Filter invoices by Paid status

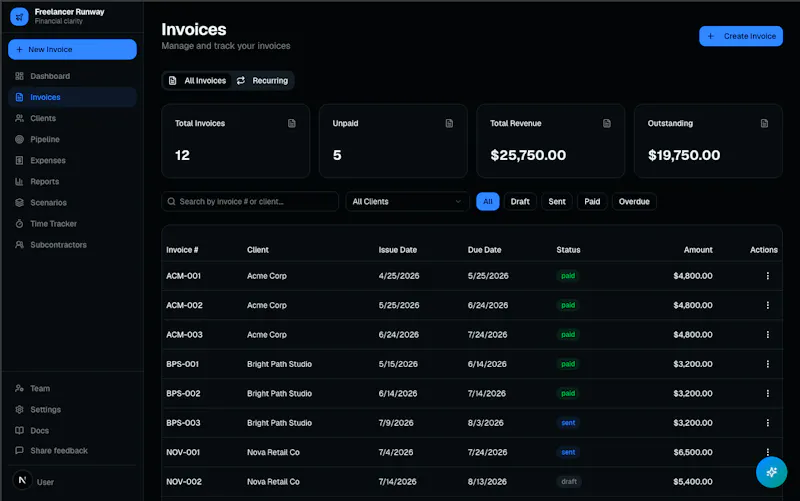pyautogui.click(x=592, y=202)
